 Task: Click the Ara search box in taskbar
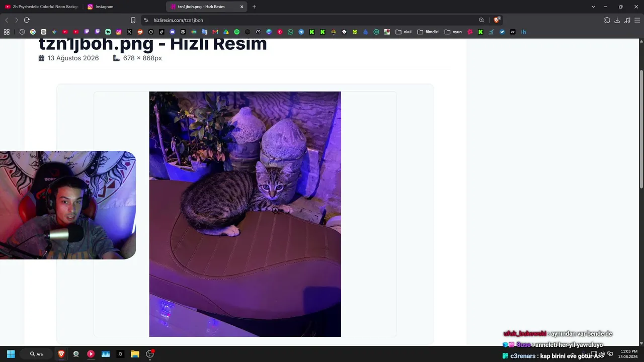point(36,354)
